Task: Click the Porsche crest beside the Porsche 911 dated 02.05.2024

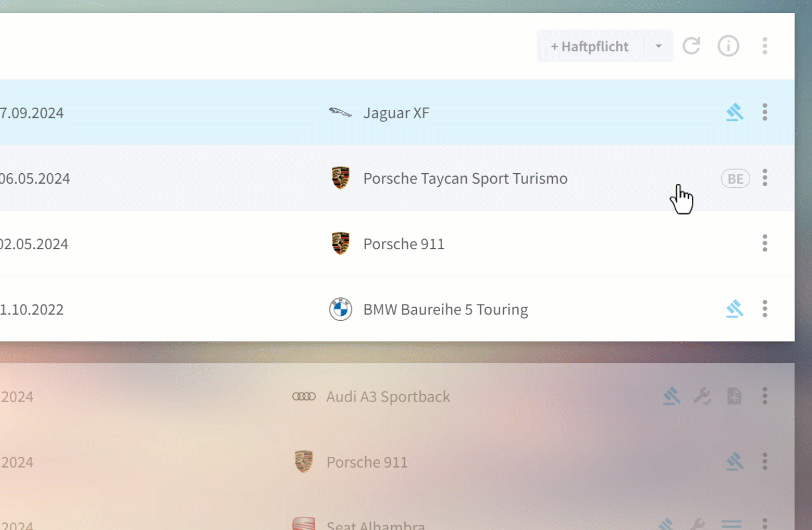Action: [x=341, y=243]
